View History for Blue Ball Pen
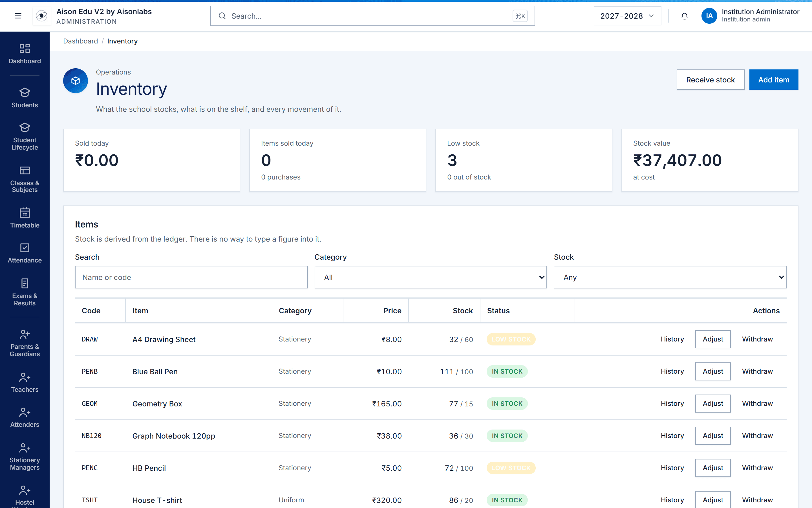This screenshot has height=508, width=812. tap(672, 371)
